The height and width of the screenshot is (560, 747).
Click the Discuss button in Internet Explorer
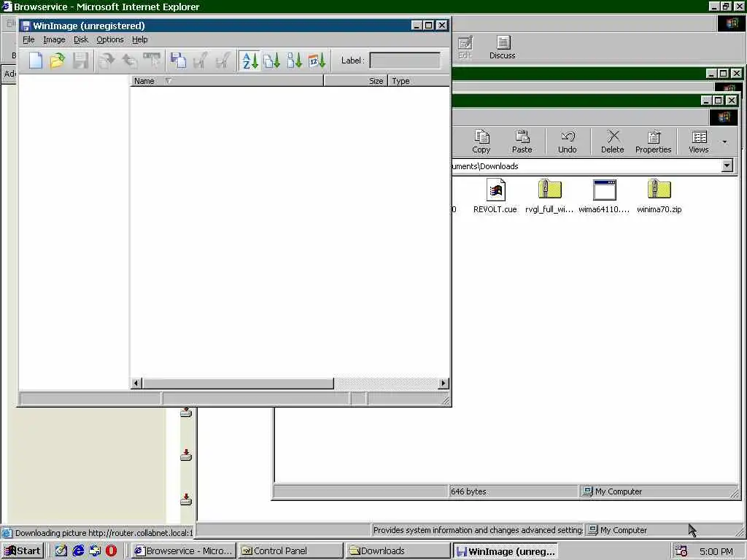(503, 47)
